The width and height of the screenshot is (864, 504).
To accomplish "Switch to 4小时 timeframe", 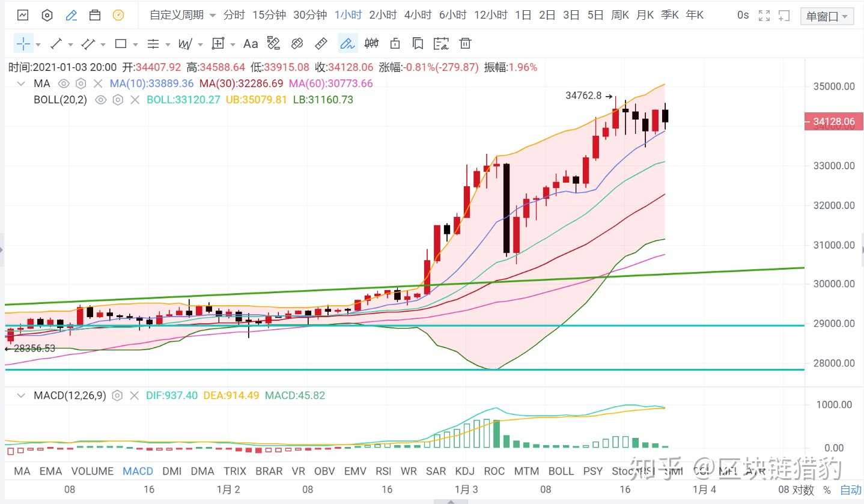I will point(418,15).
